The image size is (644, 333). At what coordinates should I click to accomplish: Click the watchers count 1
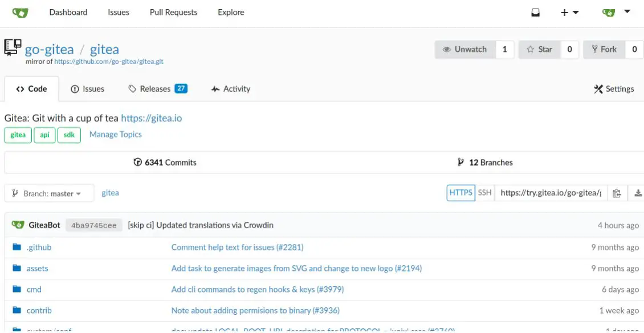505,50
